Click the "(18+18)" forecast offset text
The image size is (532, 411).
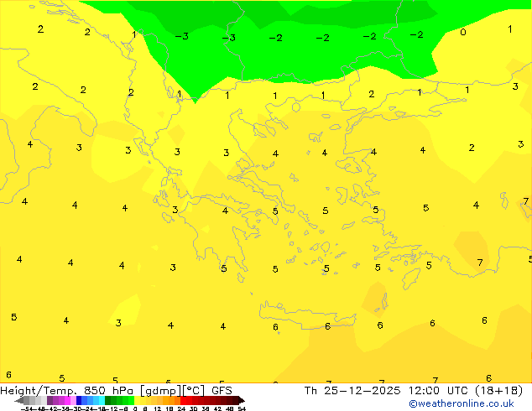click(499, 391)
